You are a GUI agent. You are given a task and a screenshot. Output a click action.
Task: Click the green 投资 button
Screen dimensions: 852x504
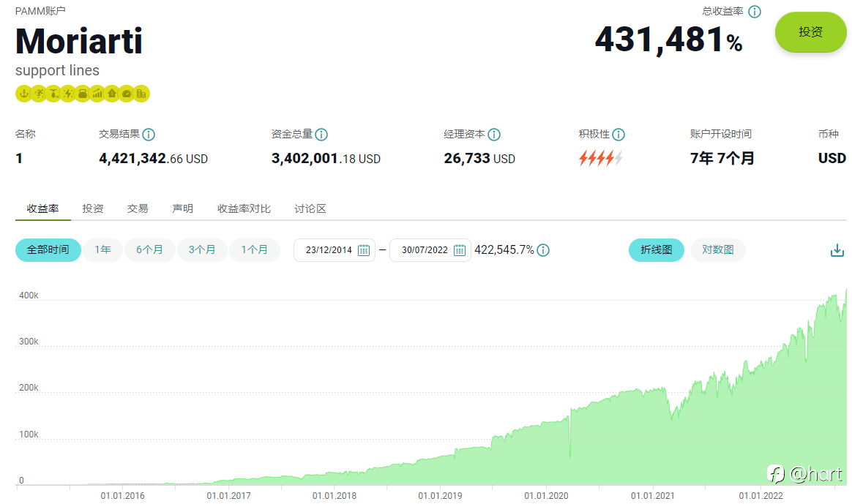point(810,32)
